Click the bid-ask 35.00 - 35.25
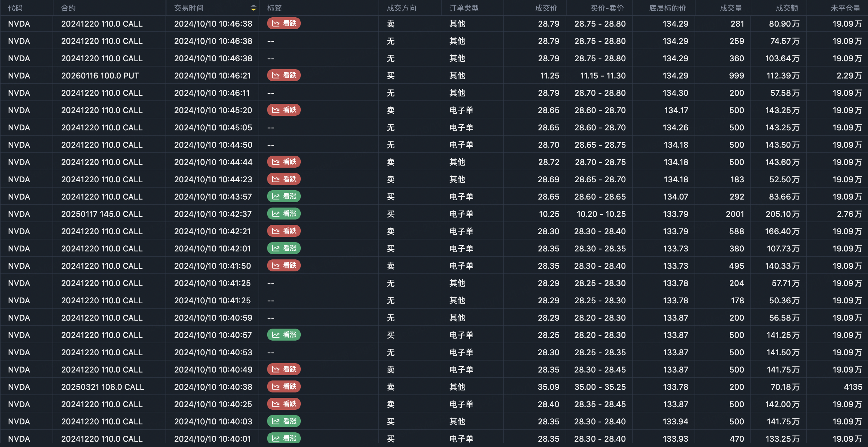The width and height of the screenshot is (868, 447). 600,387
